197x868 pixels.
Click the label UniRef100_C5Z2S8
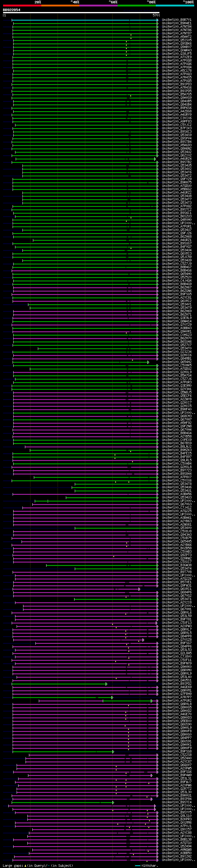click(x=176, y=755)
